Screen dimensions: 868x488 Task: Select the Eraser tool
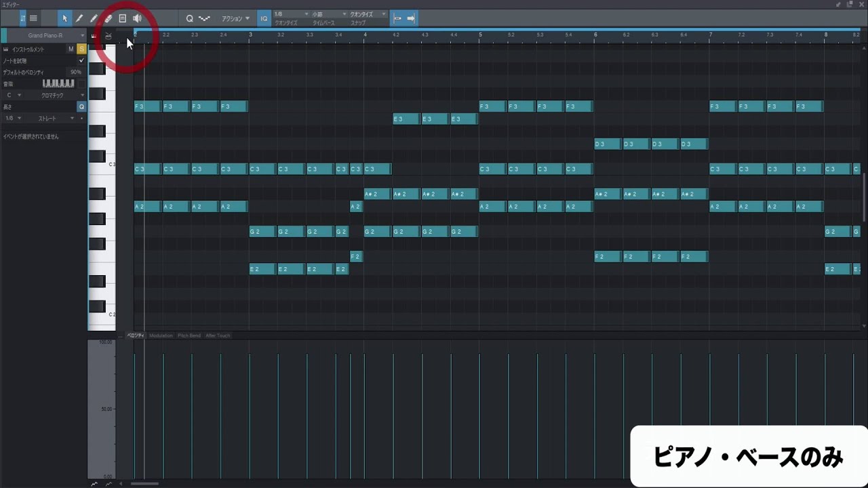point(108,18)
